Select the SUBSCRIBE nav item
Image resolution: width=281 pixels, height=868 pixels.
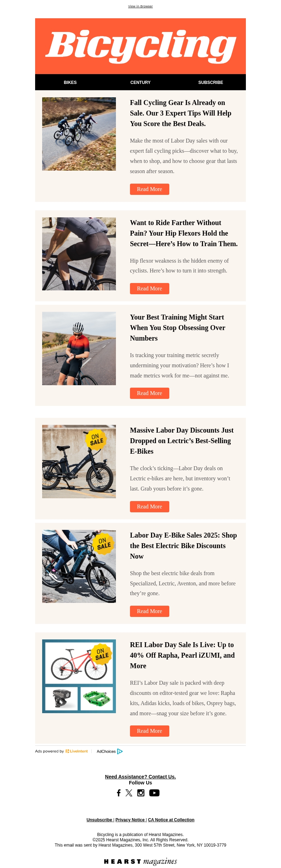click(x=211, y=82)
